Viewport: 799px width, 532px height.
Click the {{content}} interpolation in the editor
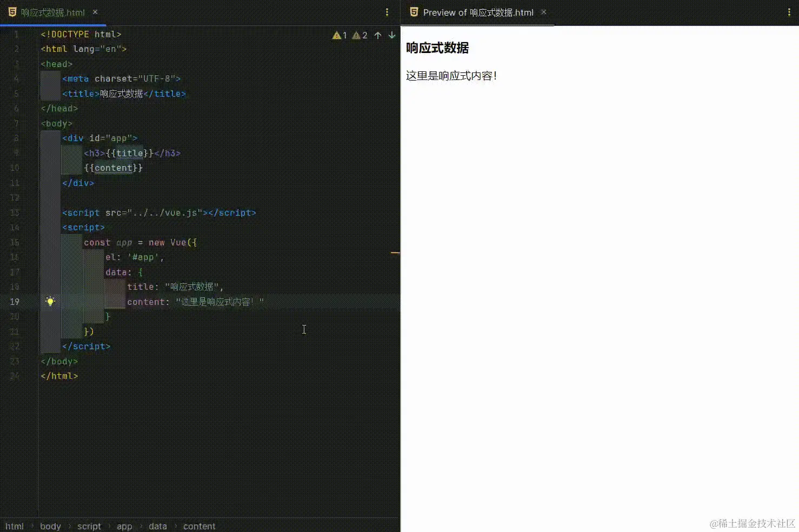[x=114, y=168]
